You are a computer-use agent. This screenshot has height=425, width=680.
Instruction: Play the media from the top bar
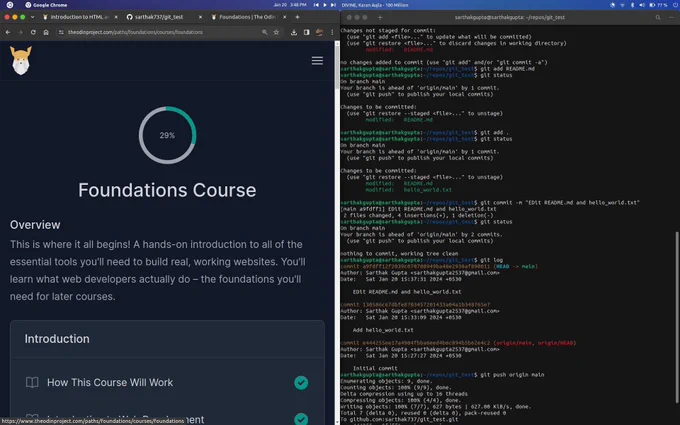coord(325,5)
